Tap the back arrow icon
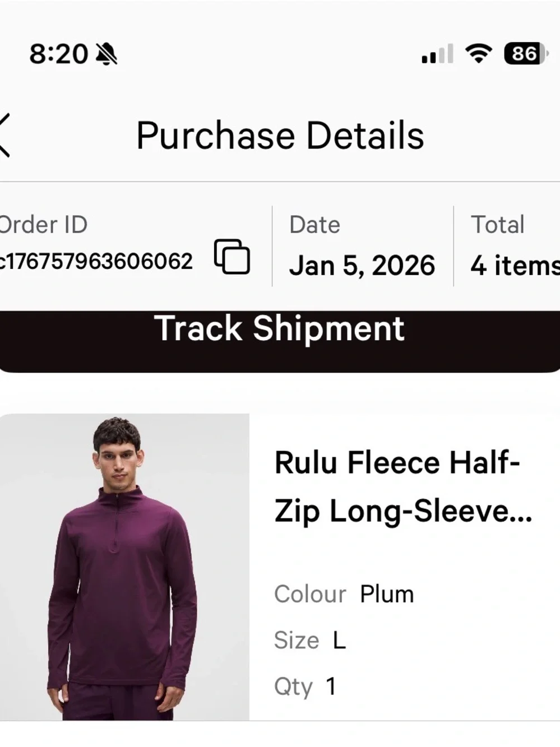The width and height of the screenshot is (560, 747). coord(4,135)
